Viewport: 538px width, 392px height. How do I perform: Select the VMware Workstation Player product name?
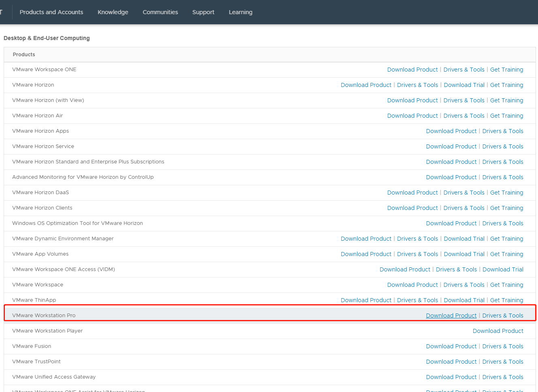coord(47,331)
